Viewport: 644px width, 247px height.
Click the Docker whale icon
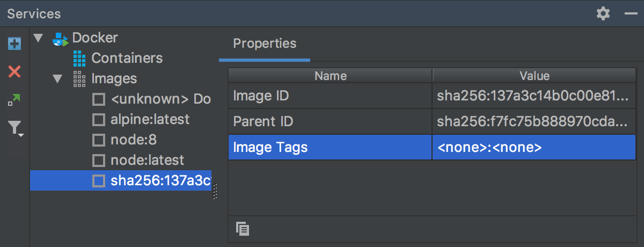coord(60,39)
